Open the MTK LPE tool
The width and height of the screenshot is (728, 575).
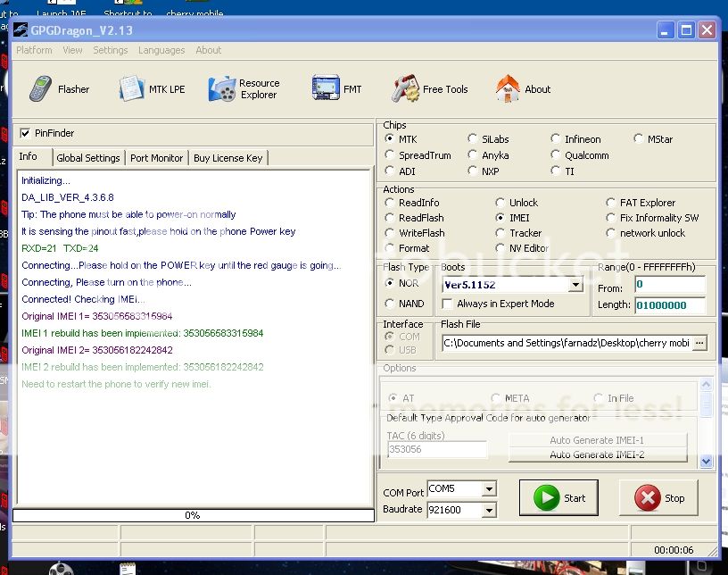pyautogui.click(x=152, y=89)
